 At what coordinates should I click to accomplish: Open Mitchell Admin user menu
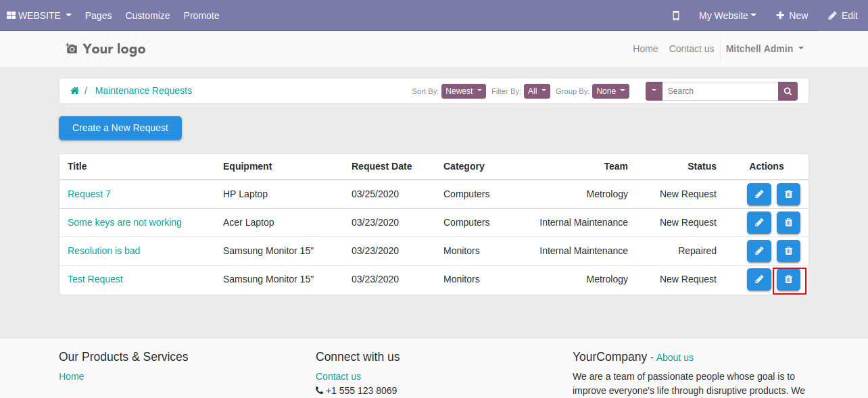(765, 49)
